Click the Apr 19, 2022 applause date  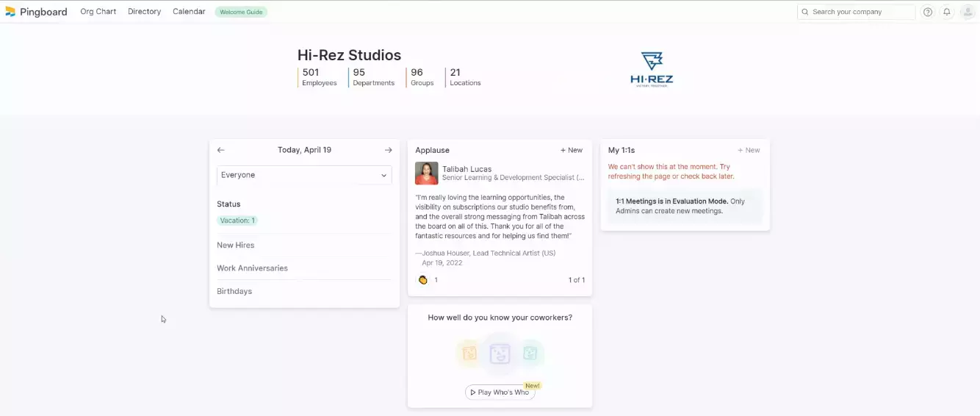442,262
